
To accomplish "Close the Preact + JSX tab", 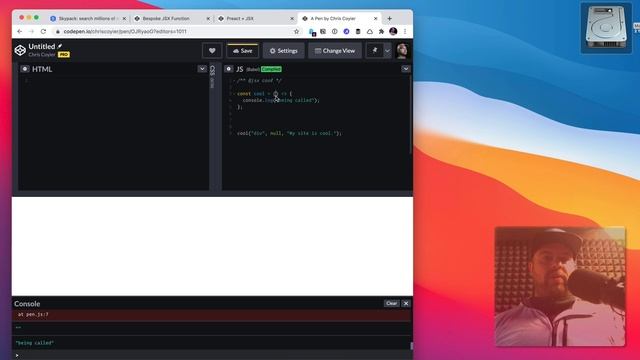I will pyautogui.click(x=292, y=18).
